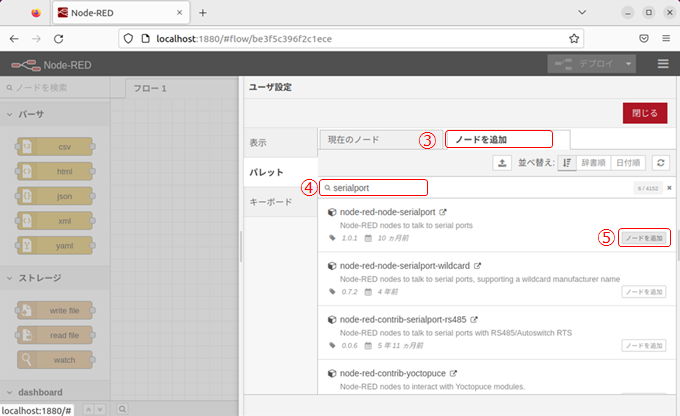Open the デプロイ dropdown arrow
The width and height of the screenshot is (680, 416).
629,63
